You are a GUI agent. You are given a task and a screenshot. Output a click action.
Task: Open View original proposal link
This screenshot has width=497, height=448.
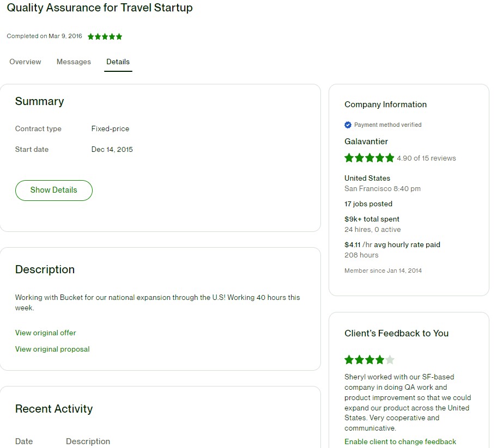pos(52,349)
